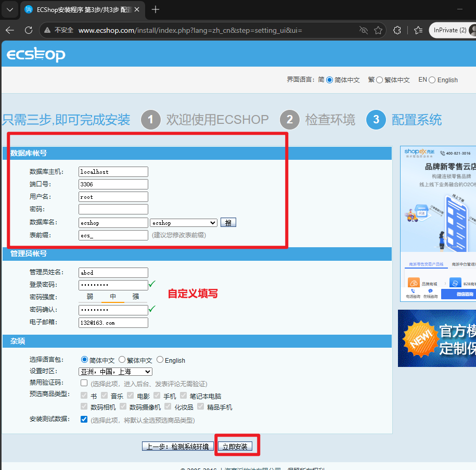
Task: Close the ECShop install tab
Action: (x=137, y=10)
